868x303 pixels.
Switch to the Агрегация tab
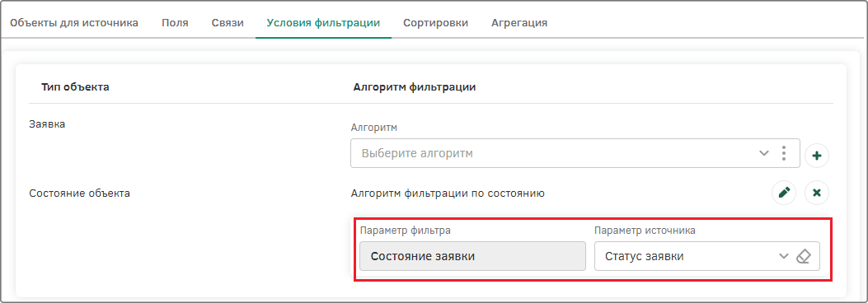519,23
